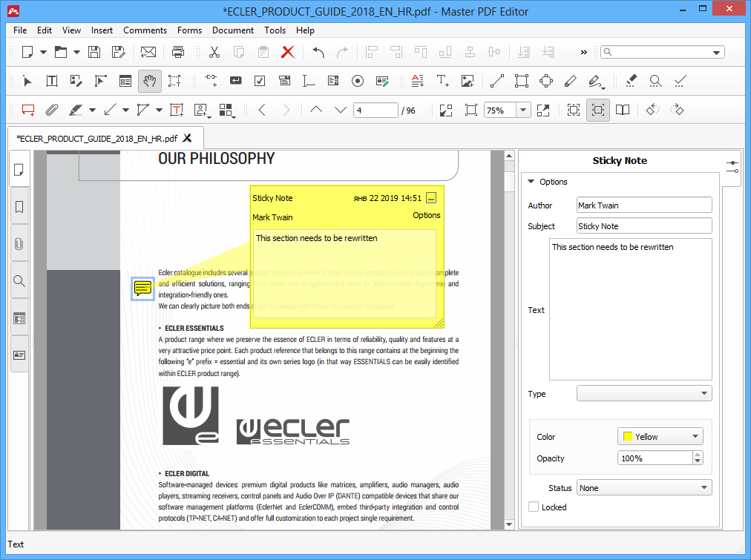Screen dimensions: 751x560
Task: Open the Search panel in the sidebar
Action: (19, 281)
